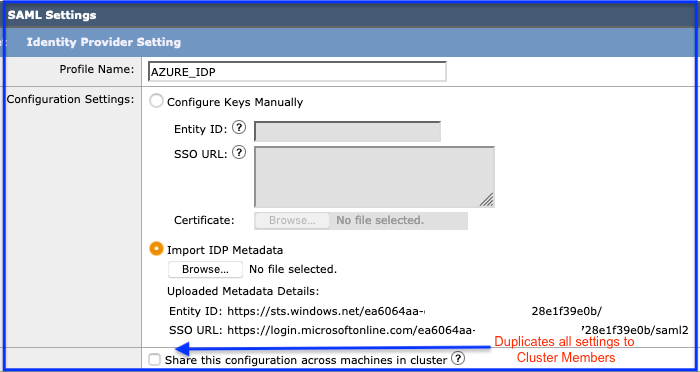The width and height of the screenshot is (700, 372).
Task: Click 'No file selected.' next to Certificate
Action: tap(380, 220)
